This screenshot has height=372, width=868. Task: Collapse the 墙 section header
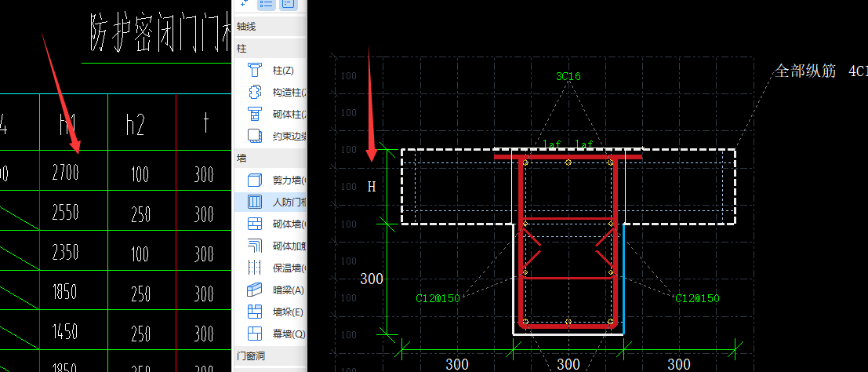[x=270, y=158]
